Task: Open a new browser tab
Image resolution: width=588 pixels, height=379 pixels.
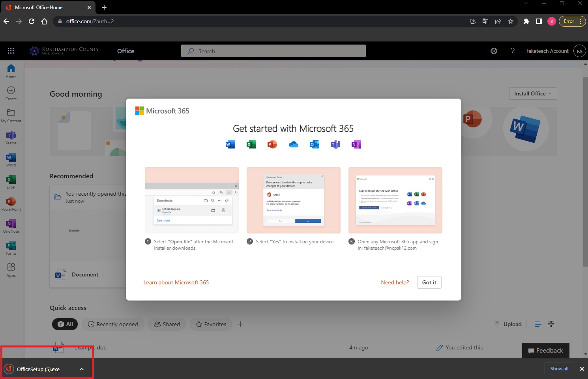Action: [104, 7]
